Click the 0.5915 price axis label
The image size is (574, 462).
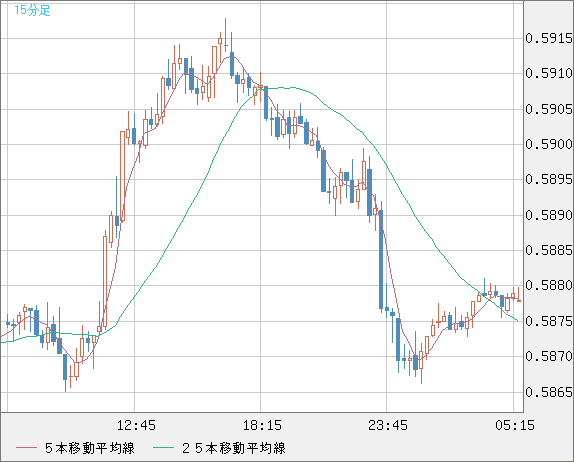tap(549, 38)
